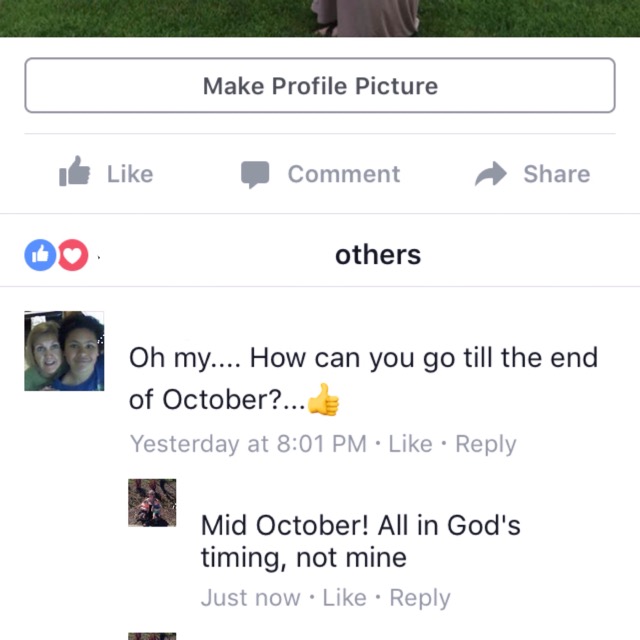Tap the Share arrow icon
Viewport: 640px width, 640px height.
tap(491, 174)
